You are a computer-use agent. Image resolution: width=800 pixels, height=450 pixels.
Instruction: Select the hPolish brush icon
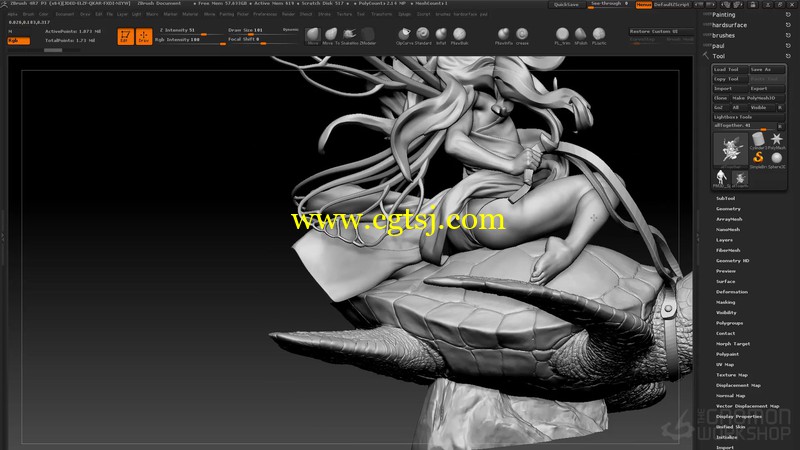click(x=581, y=34)
